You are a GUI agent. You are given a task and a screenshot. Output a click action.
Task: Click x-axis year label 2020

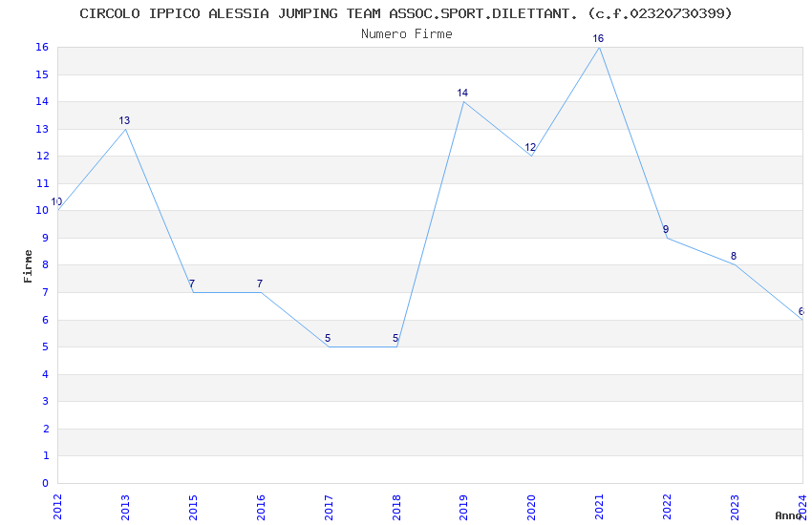[532, 507]
